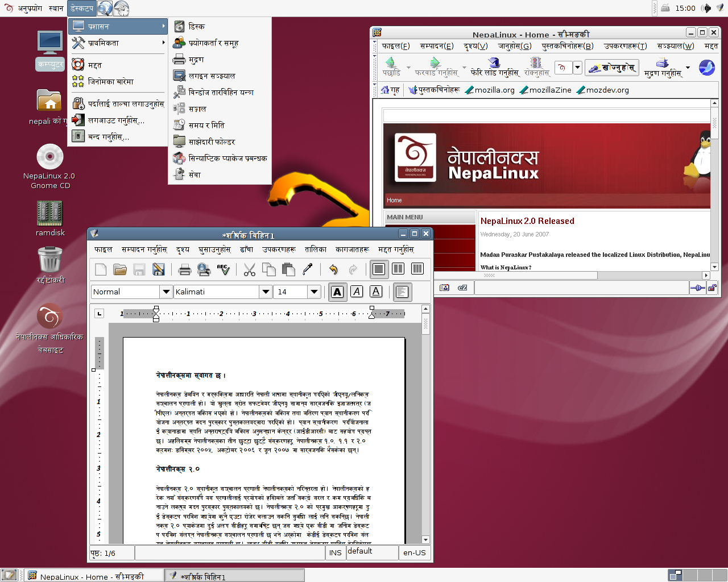Open the browser print button dropdown arrow
Viewport: 728px width, 582px height.
[688, 68]
